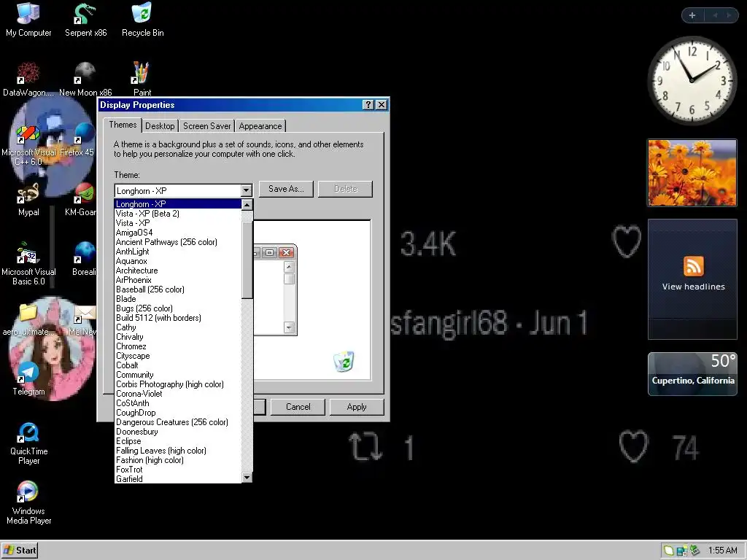Viewport: 747px width, 560px height.
Task: Choose Falling Leaves (high color) theme
Action: [178, 451]
